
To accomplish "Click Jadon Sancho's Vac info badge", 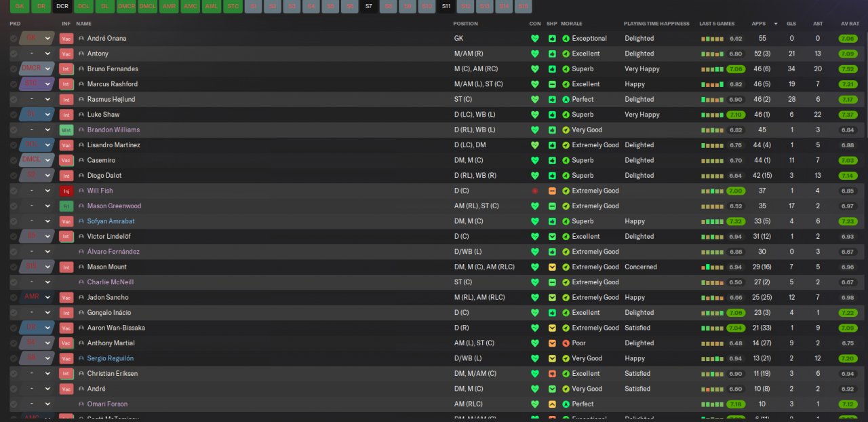I will pyautogui.click(x=66, y=298).
